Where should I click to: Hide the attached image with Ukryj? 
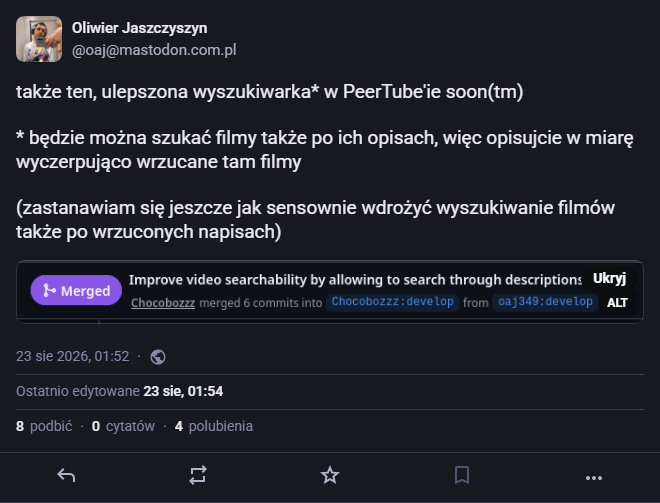(x=609, y=279)
